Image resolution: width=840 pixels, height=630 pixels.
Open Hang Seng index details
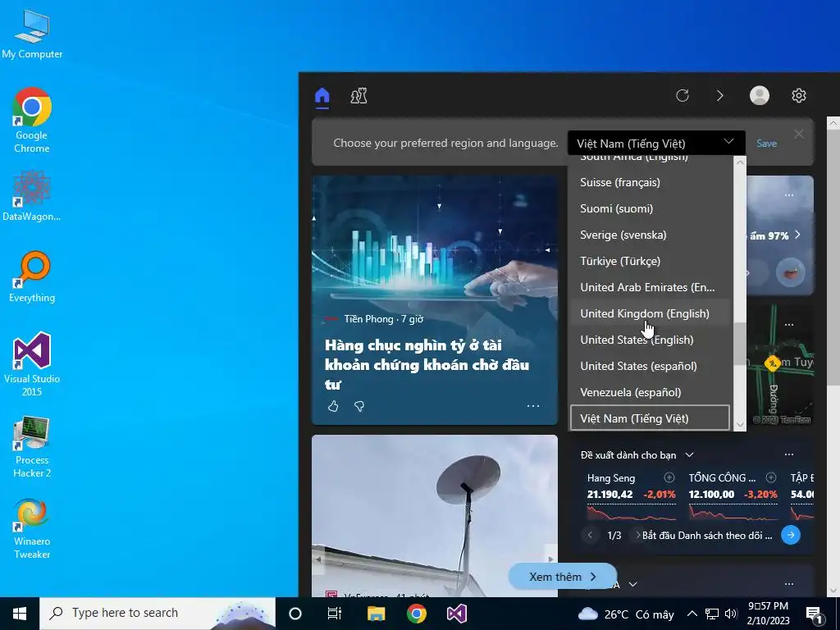(631, 498)
